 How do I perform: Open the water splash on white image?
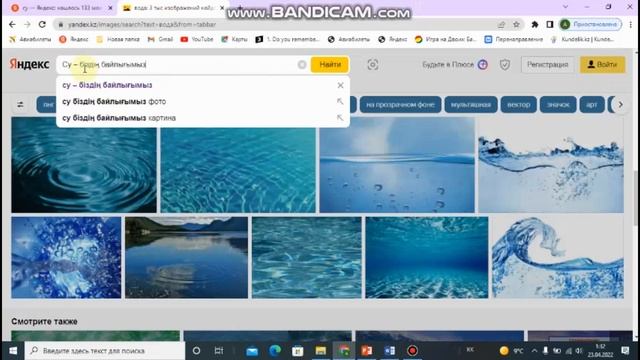pos(551,165)
